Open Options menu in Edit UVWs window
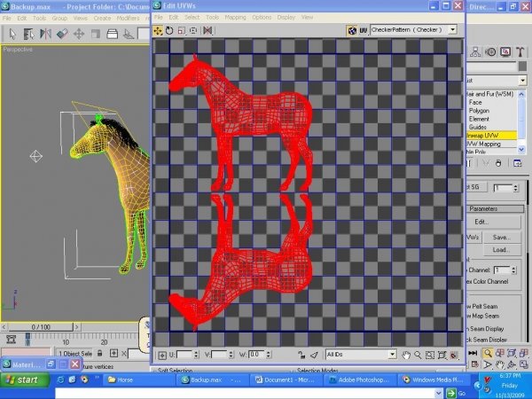The image size is (532, 399). [262, 18]
